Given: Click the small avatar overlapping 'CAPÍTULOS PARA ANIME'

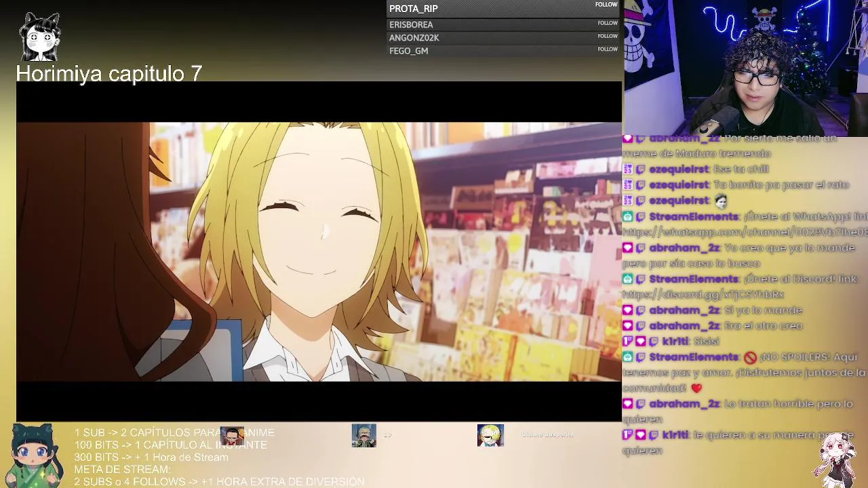Looking at the screenshot, I should pyautogui.click(x=232, y=436).
